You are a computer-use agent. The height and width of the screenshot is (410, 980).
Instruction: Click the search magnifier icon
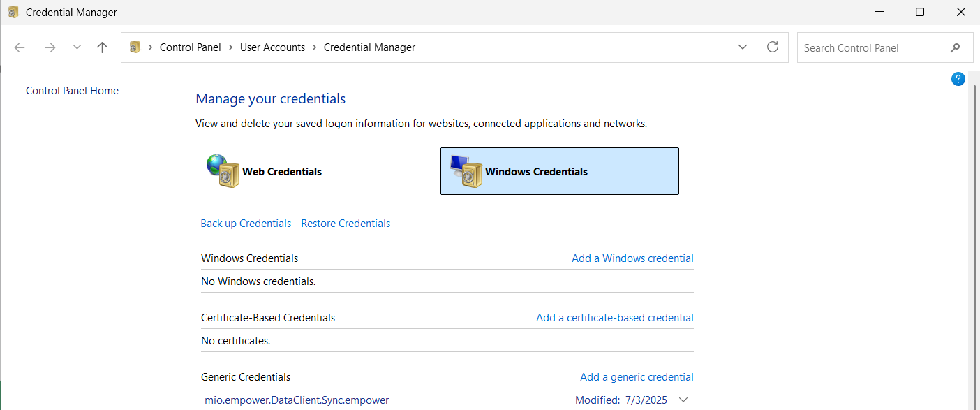956,47
